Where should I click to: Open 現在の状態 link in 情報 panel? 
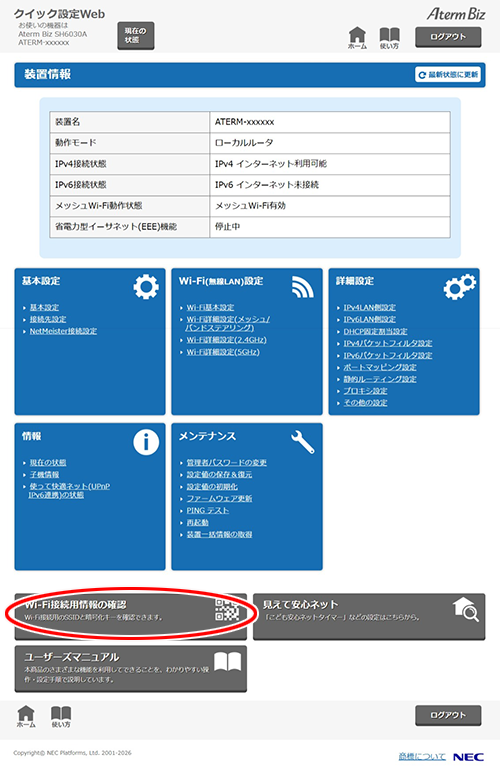pos(48,462)
